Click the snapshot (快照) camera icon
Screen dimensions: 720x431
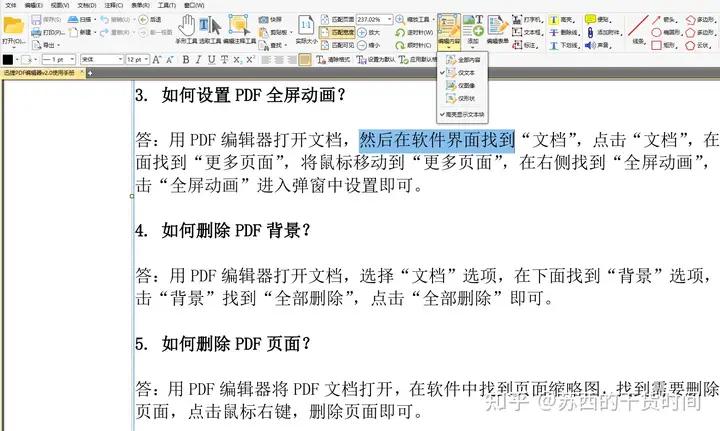pyautogui.click(x=263, y=20)
